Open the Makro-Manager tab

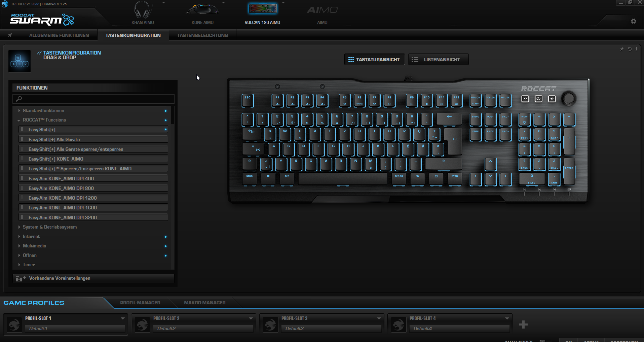[x=205, y=303]
